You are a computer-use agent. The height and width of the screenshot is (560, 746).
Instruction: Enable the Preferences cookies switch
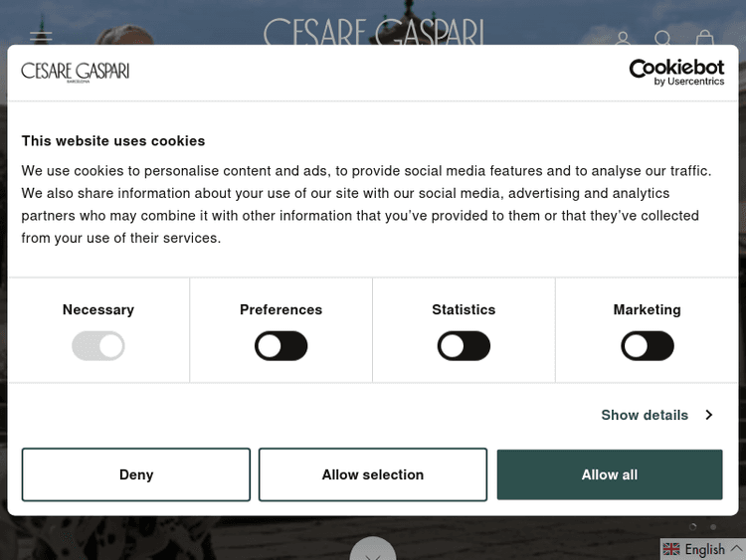click(x=281, y=346)
